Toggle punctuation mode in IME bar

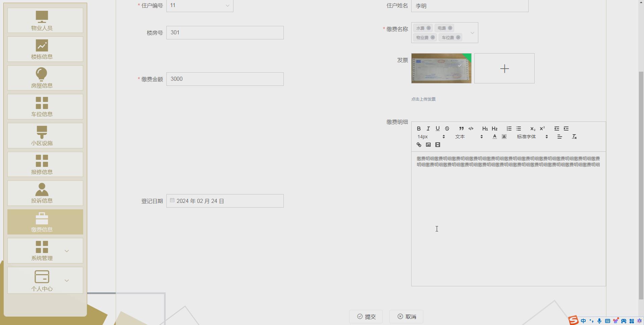[x=591, y=321]
